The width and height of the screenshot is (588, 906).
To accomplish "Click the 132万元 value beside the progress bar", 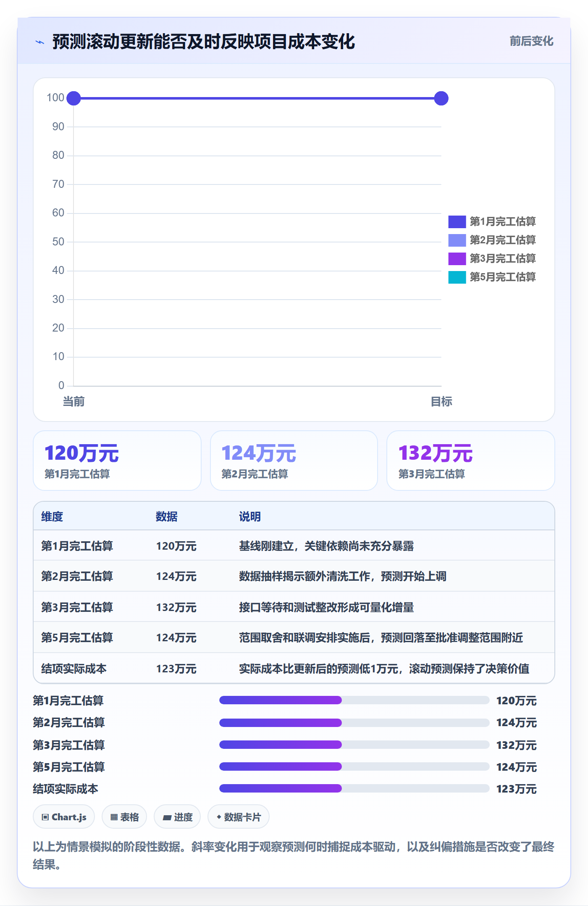I will (x=517, y=745).
